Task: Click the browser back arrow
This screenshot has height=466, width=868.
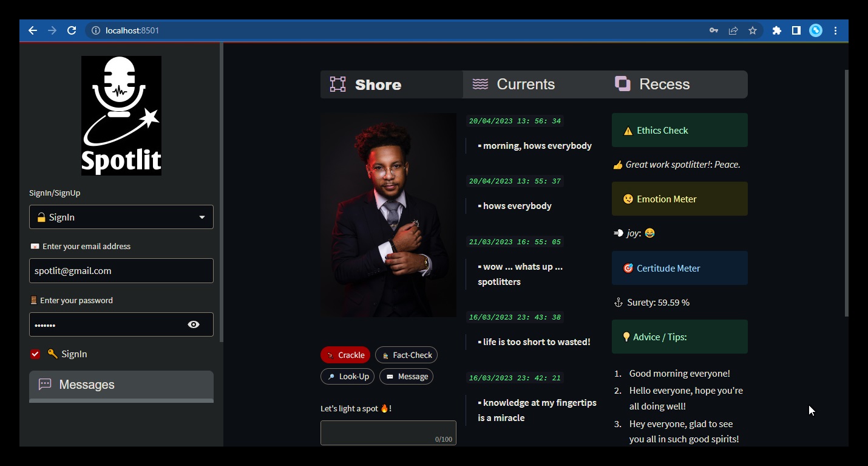Action: (33, 30)
